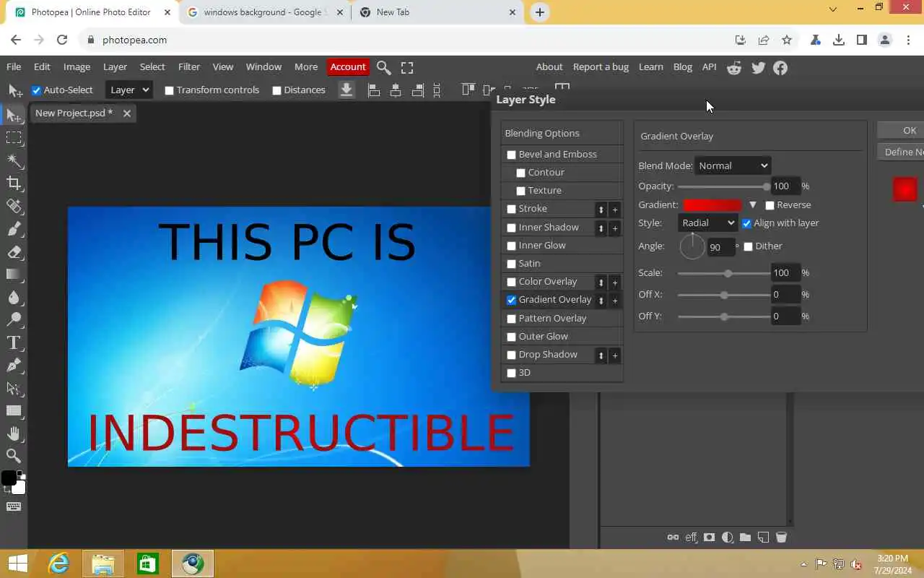Enable Inner Shadow checkbox
The width and height of the screenshot is (924, 578).
pyautogui.click(x=511, y=228)
